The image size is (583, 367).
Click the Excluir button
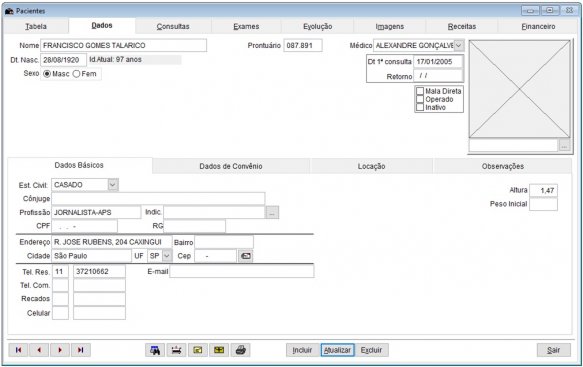click(371, 350)
